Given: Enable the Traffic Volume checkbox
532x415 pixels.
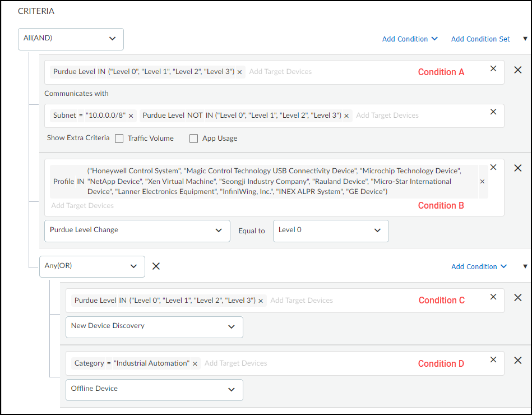Looking at the screenshot, I should point(119,139).
